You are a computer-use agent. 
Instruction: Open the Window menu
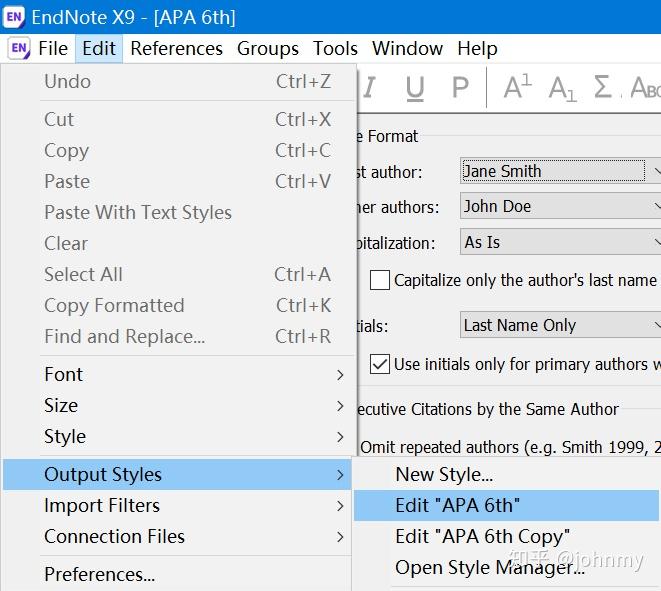point(407,48)
